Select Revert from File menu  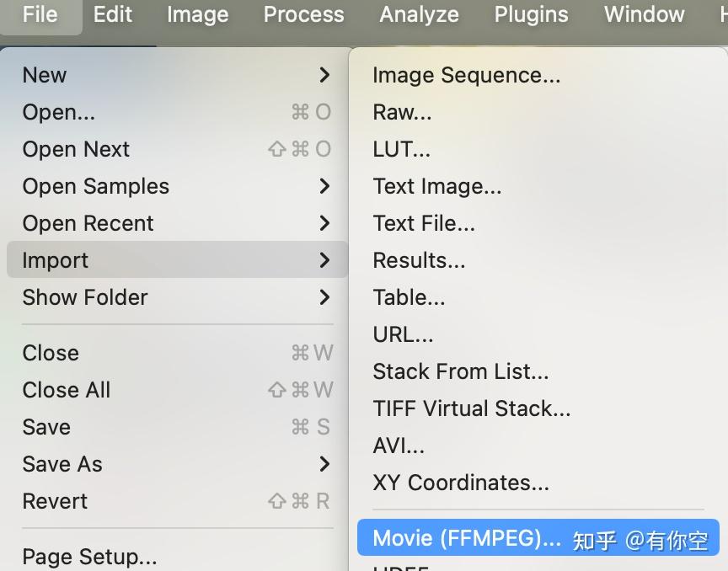55,501
